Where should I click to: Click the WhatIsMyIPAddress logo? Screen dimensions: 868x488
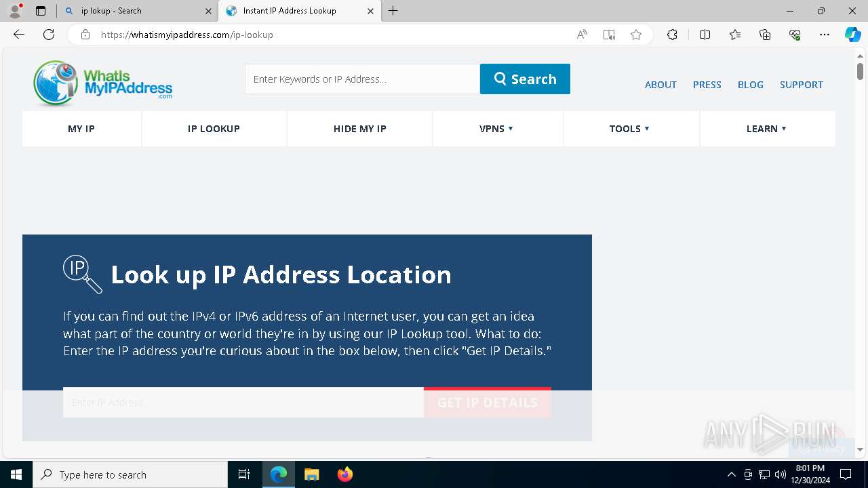tap(102, 83)
